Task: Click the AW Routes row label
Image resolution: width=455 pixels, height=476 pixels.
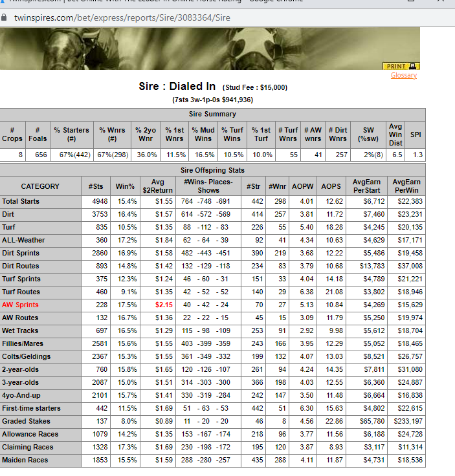Action: pos(20,318)
